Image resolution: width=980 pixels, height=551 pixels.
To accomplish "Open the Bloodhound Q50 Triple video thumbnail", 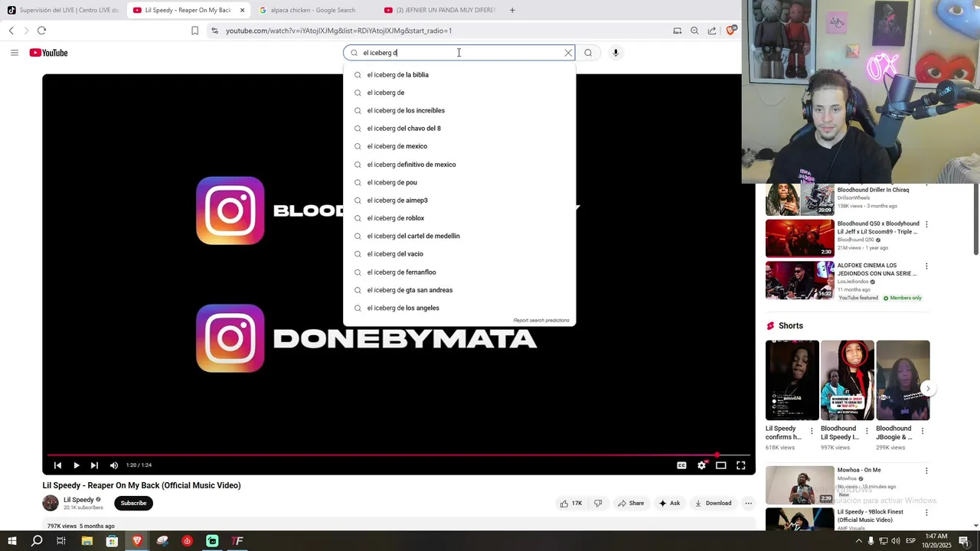I will [800, 238].
